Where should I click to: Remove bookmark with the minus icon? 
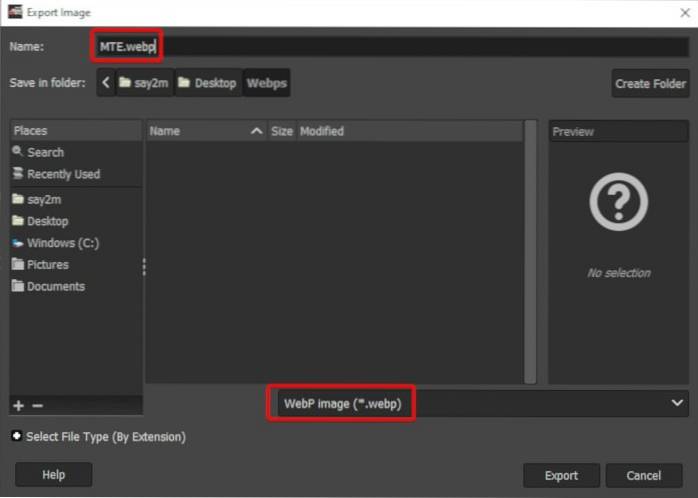[37, 405]
